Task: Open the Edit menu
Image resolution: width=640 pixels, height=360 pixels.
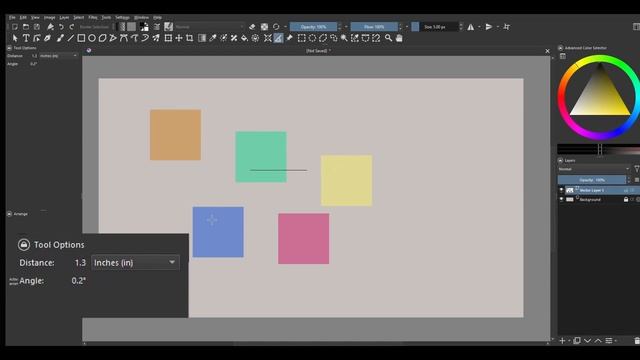Action: click(x=23, y=18)
